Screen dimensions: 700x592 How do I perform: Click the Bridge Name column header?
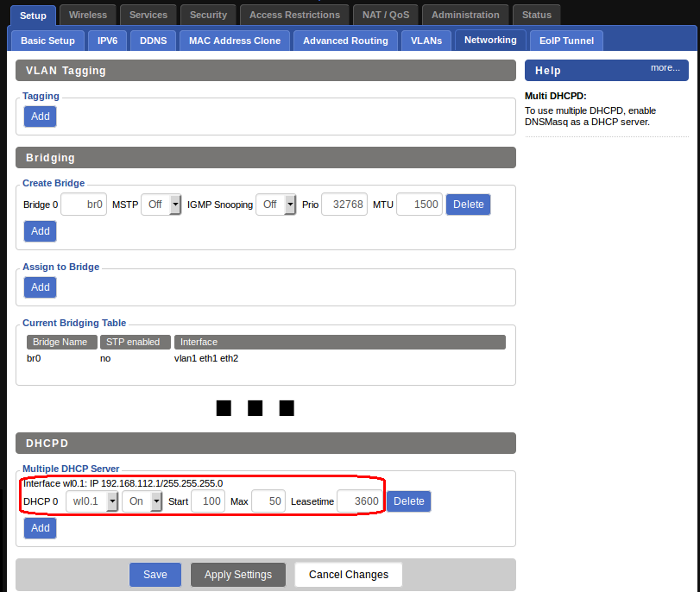(x=61, y=342)
